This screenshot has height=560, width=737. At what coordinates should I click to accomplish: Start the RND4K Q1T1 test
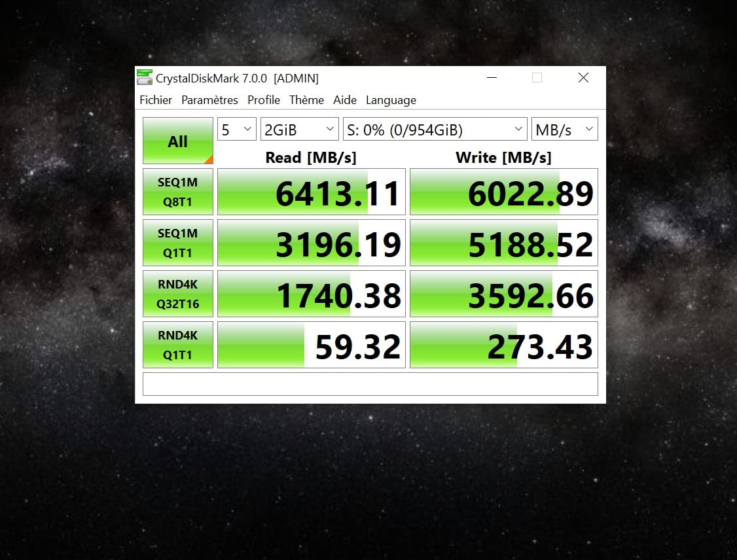[177, 345]
